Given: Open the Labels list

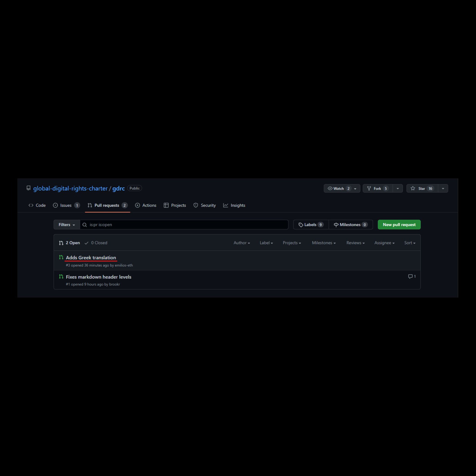Looking at the screenshot, I should pos(311,225).
